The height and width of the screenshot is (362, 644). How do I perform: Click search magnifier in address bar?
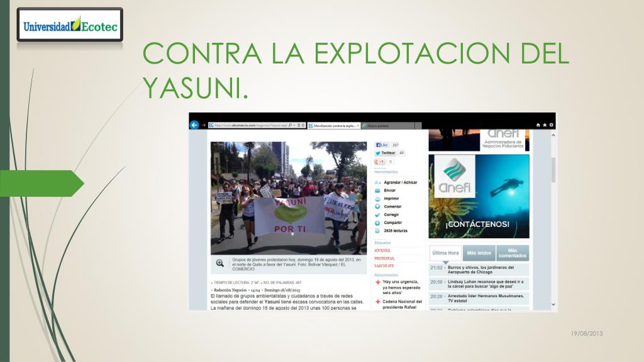(x=290, y=125)
